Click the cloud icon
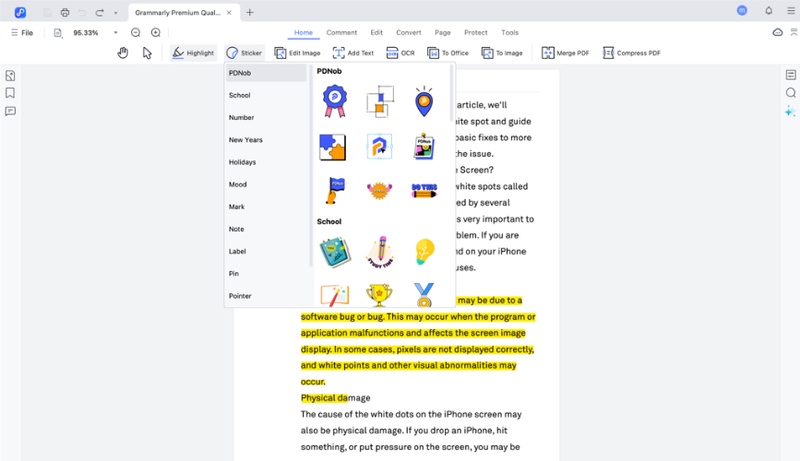Image resolution: width=800 pixels, height=461 pixels. tap(777, 32)
